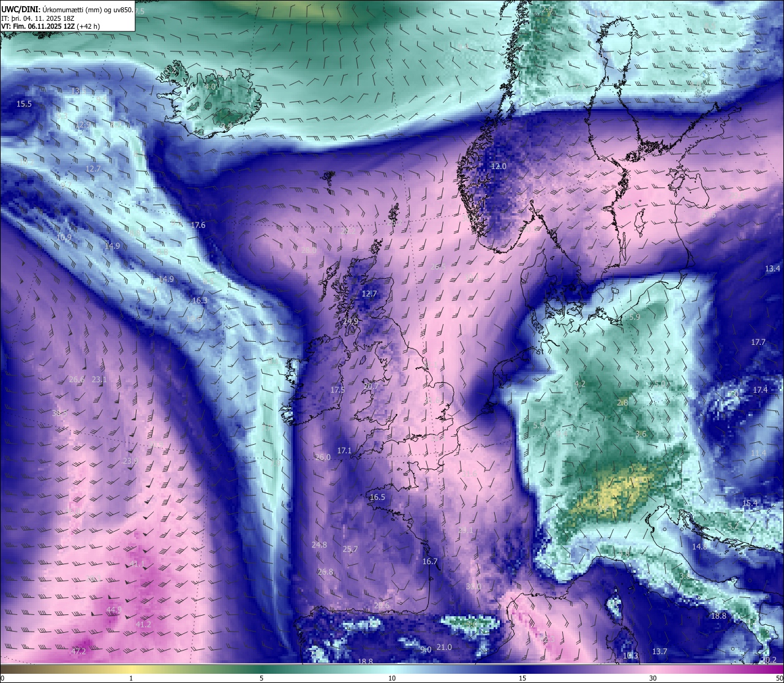Click the valid time line 'VT: Fim. 06.11.2025 12Z (+42 h)'
Viewport: 784px width, 683px height.
50,26
